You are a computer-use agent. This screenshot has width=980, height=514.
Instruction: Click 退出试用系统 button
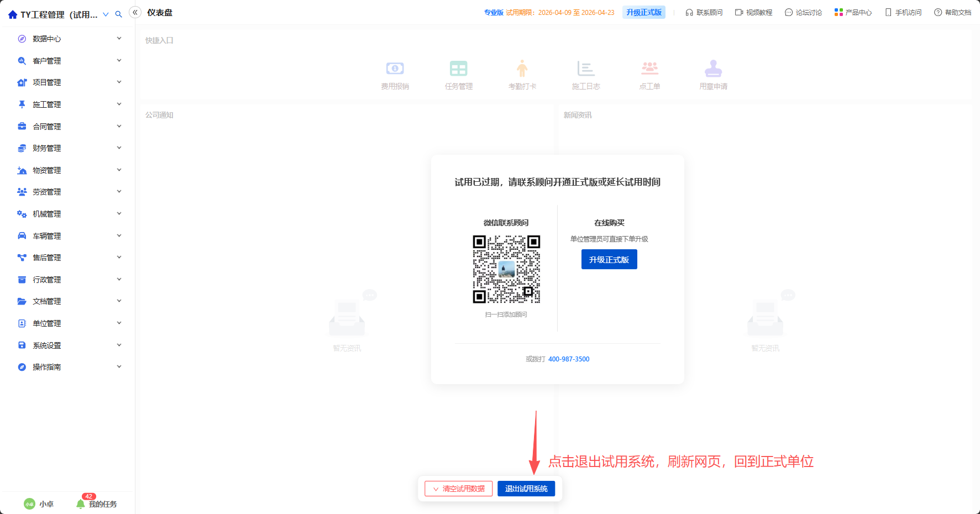(x=526, y=489)
